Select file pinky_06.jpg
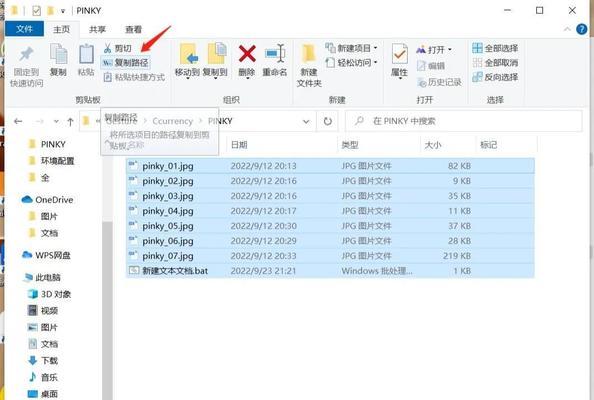594x400 pixels. pos(330,241)
